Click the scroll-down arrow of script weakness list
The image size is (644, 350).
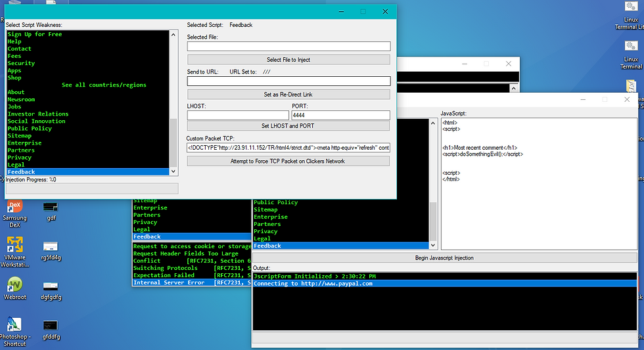[x=173, y=171]
